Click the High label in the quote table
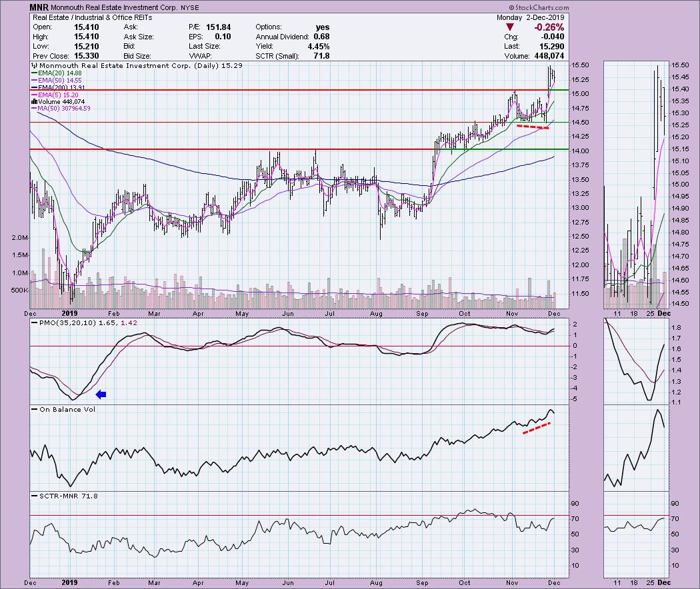 pos(41,37)
